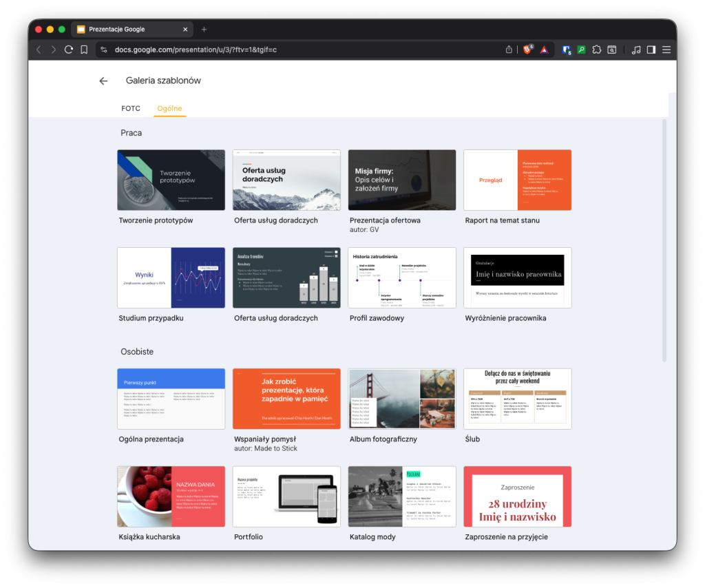Open the Prezentacja ofertowa template
Image resolution: width=705 pixels, height=588 pixels.
click(x=402, y=180)
